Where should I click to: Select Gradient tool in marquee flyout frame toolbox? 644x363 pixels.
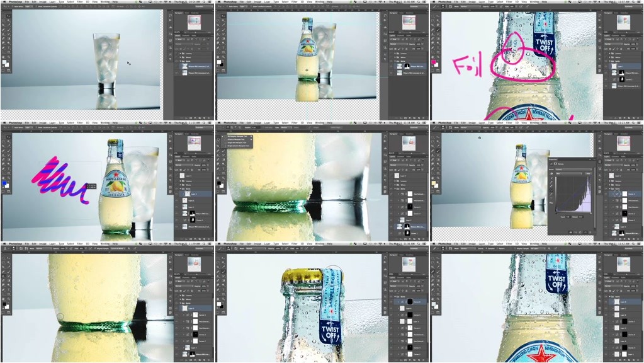coord(223,160)
